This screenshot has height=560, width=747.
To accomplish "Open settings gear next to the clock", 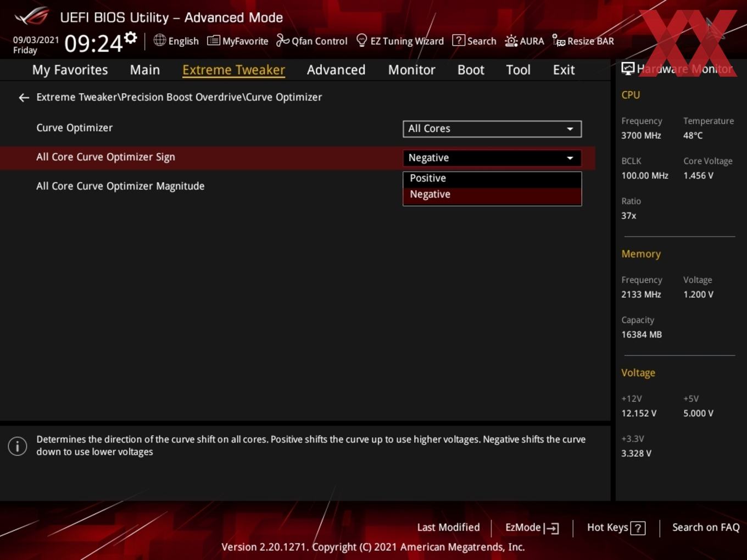I will coord(130,38).
